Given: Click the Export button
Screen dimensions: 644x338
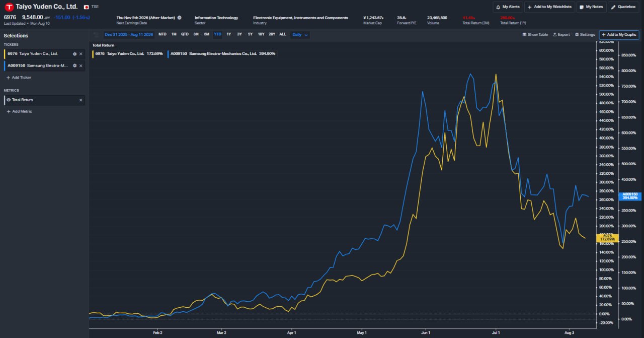Looking at the screenshot, I should (561, 35).
